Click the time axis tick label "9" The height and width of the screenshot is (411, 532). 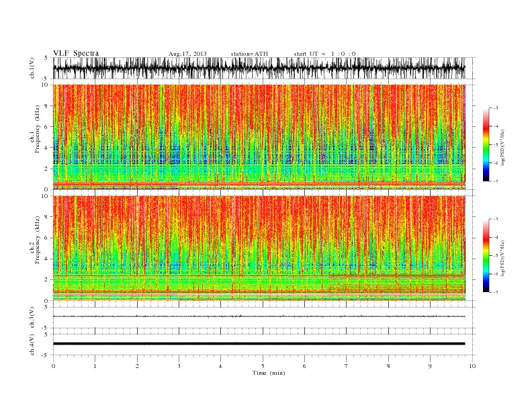[x=430, y=366]
